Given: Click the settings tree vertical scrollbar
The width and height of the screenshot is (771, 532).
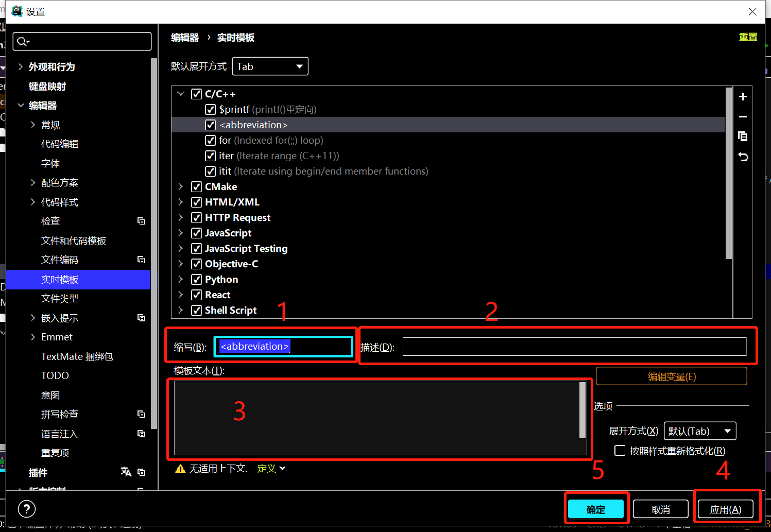Looking at the screenshot, I should tap(153, 243).
